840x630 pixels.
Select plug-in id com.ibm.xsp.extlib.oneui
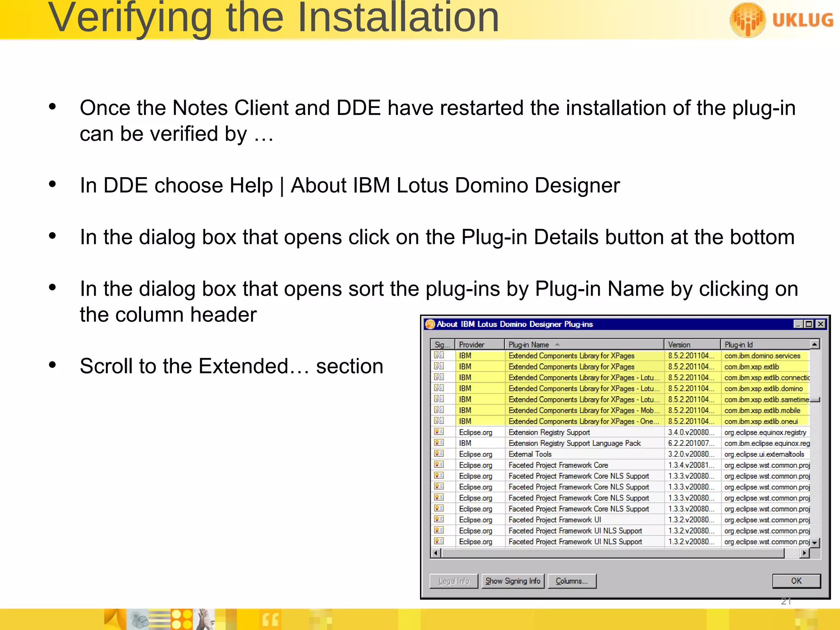(x=761, y=421)
